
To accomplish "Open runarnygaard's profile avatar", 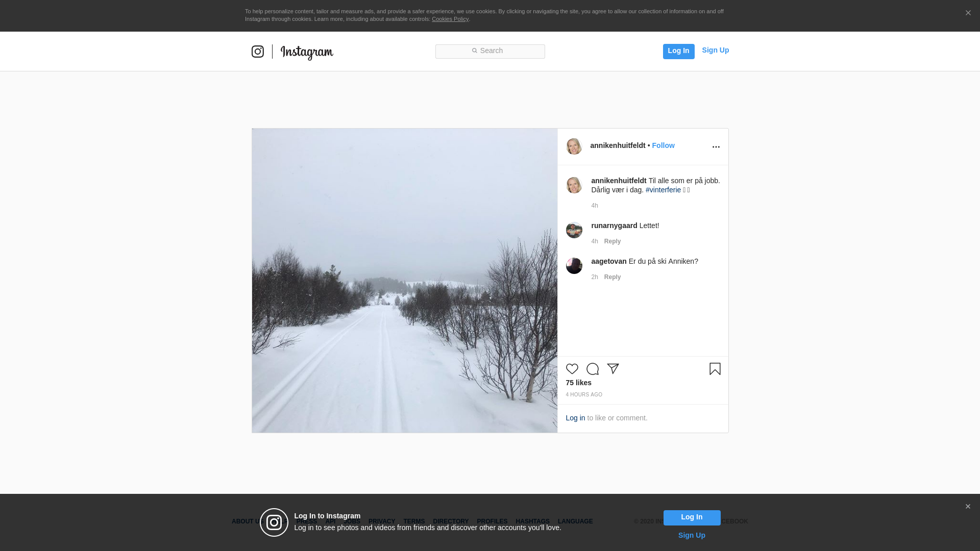I will coord(574,230).
